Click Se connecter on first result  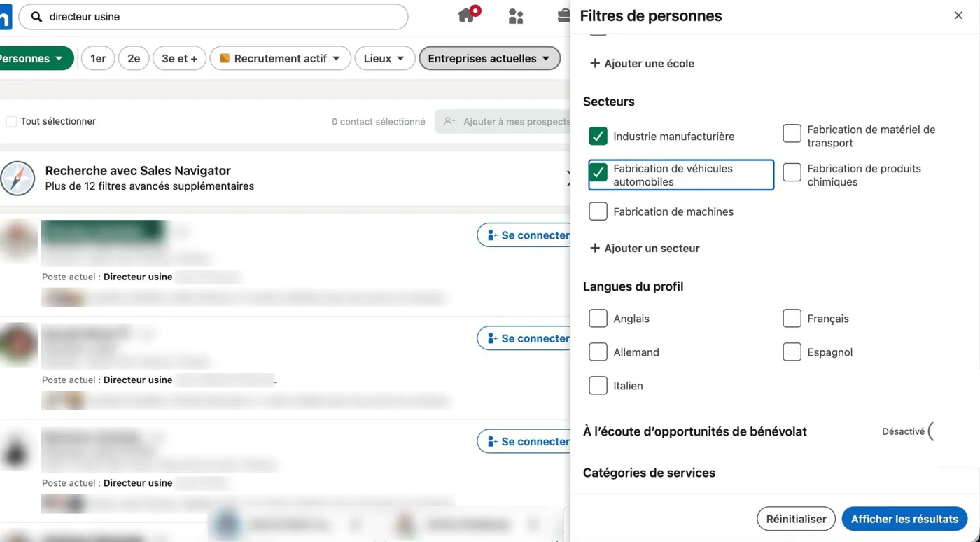point(524,235)
